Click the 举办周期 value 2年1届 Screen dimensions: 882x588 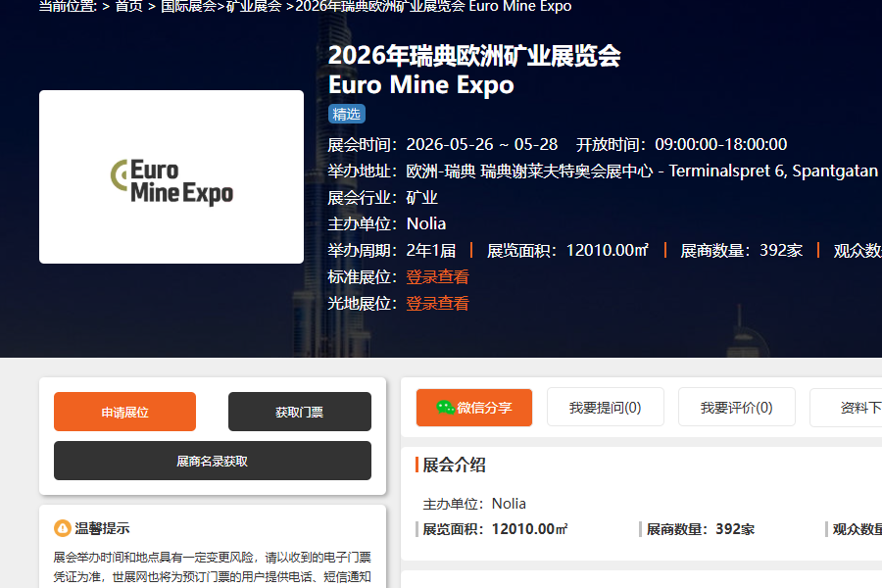431,251
